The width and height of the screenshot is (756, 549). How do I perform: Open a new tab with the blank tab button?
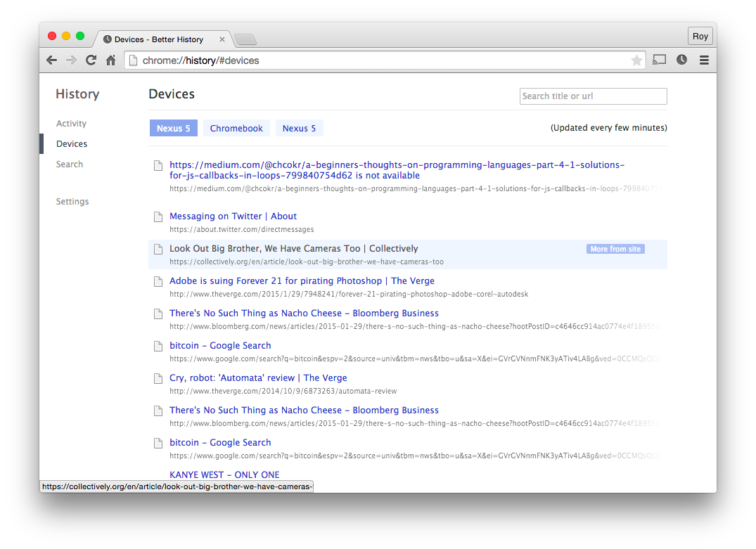(x=245, y=39)
